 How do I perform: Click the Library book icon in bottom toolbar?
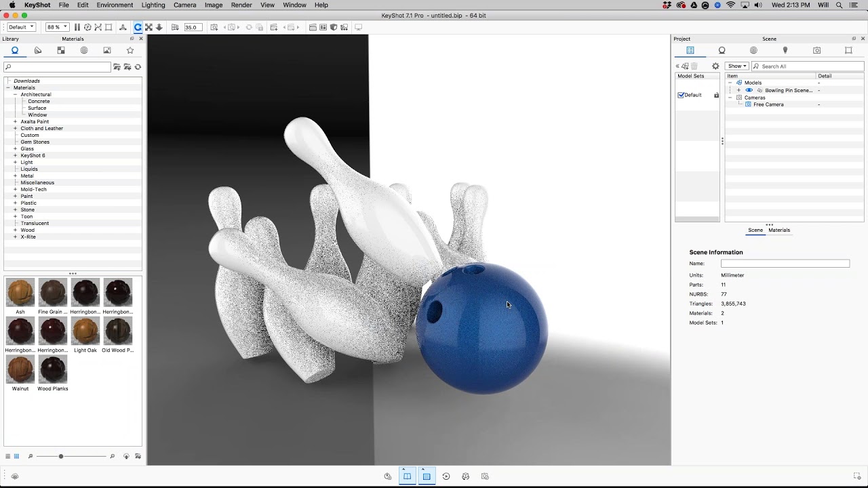point(407,476)
